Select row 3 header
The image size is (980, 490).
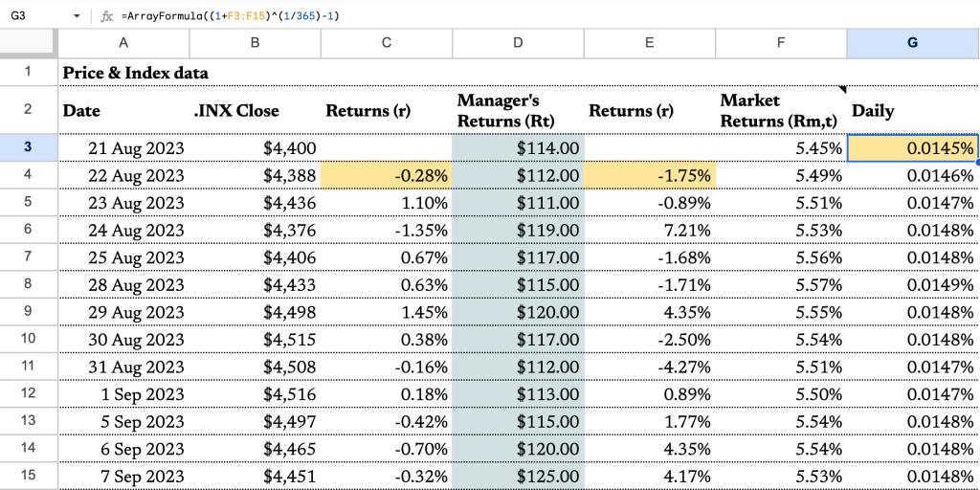click(x=28, y=148)
